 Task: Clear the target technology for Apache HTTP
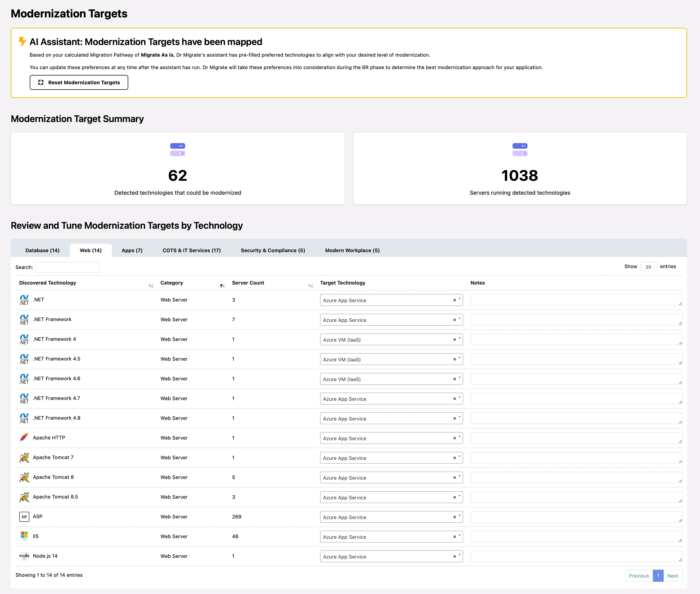click(454, 438)
